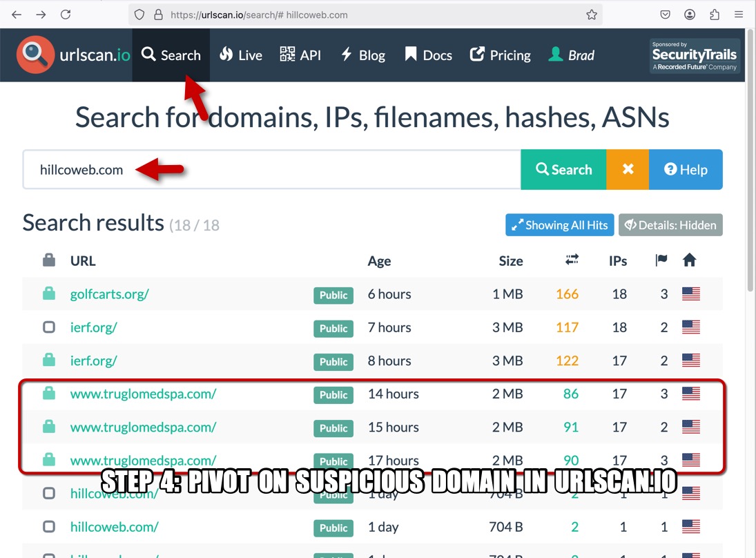Screen dimensions: 756x558
Task: Open the Pocket save icon
Action: [x=666, y=15]
